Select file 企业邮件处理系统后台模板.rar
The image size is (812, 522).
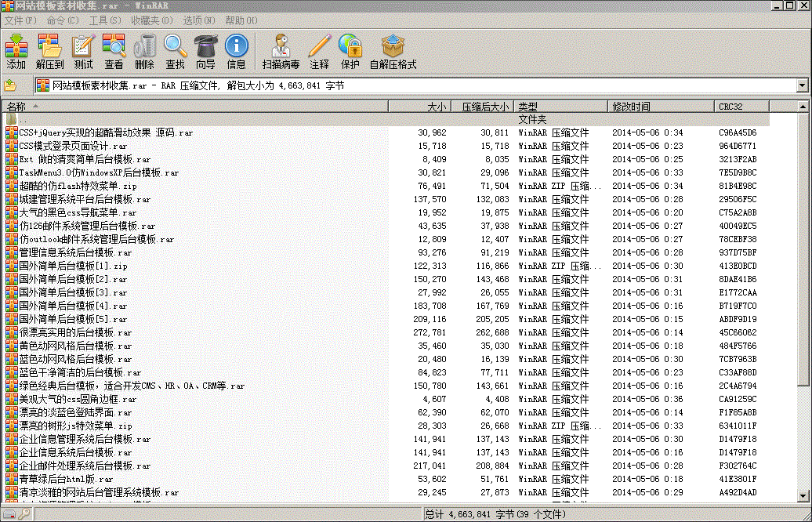tap(85, 466)
